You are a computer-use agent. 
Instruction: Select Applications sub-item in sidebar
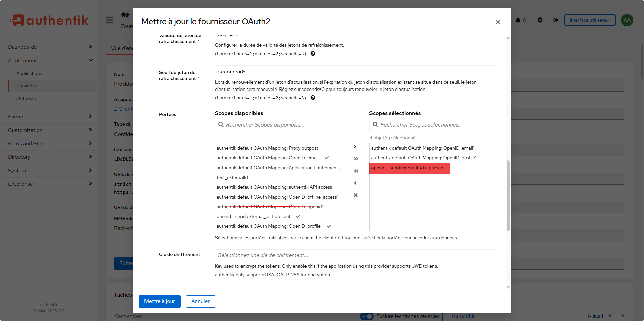tap(29, 73)
